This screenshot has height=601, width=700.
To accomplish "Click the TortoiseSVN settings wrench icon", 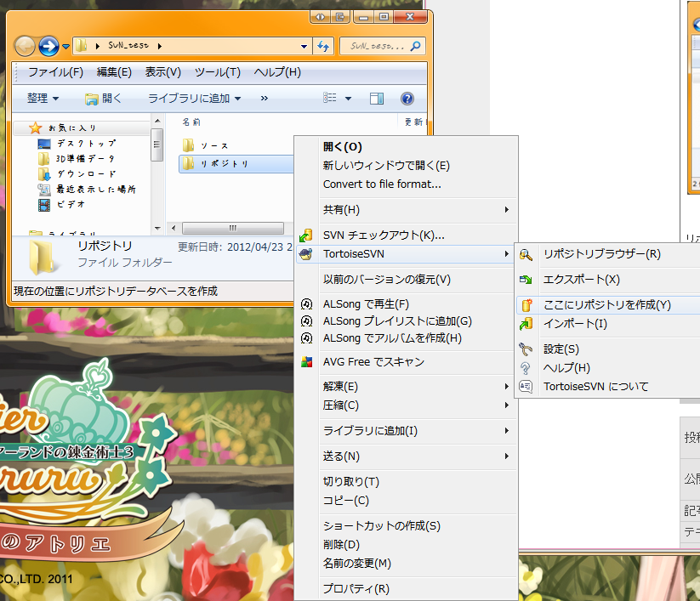I will coord(526,349).
